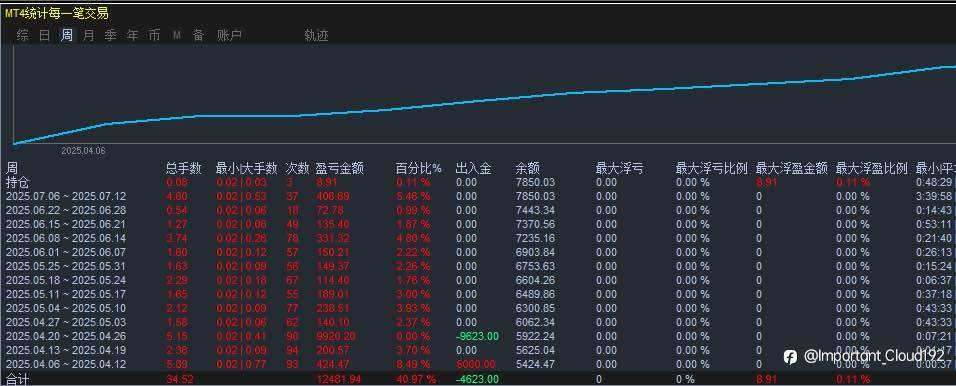Click the 盈亏金额 column header

(x=339, y=168)
